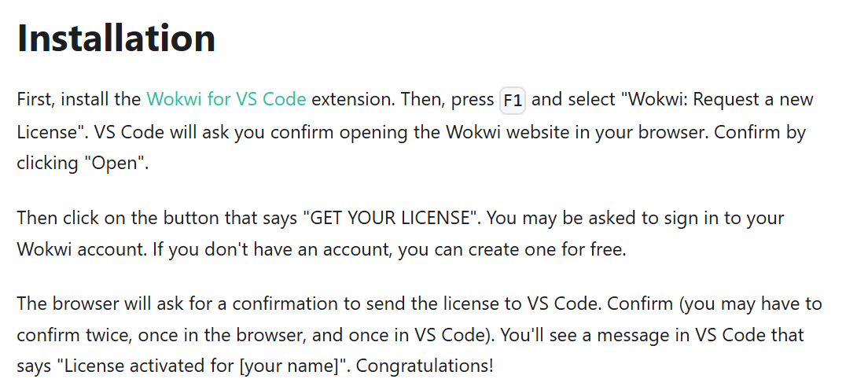Click the F1 keyboard key badge
This screenshot has width=868, height=390.
coord(513,101)
